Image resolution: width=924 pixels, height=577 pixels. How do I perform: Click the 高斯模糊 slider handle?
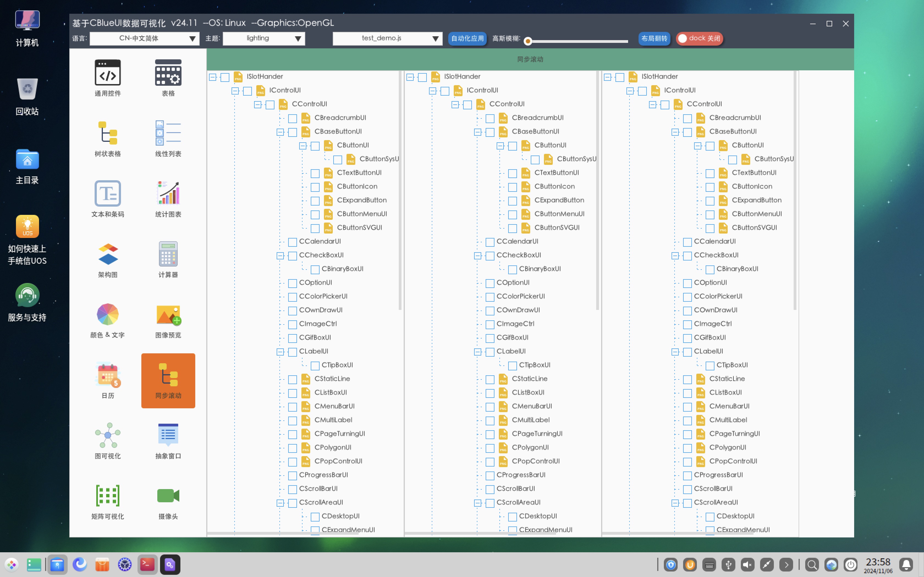coord(528,41)
